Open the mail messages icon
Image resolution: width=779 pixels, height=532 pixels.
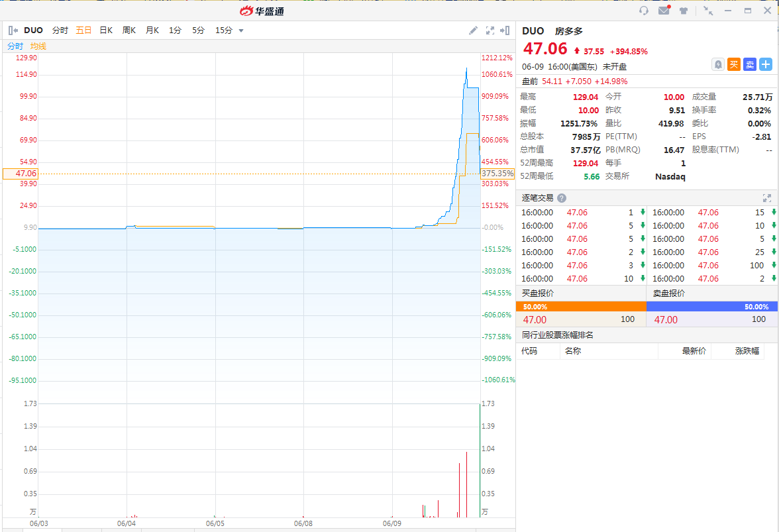(x=664, y=10)
